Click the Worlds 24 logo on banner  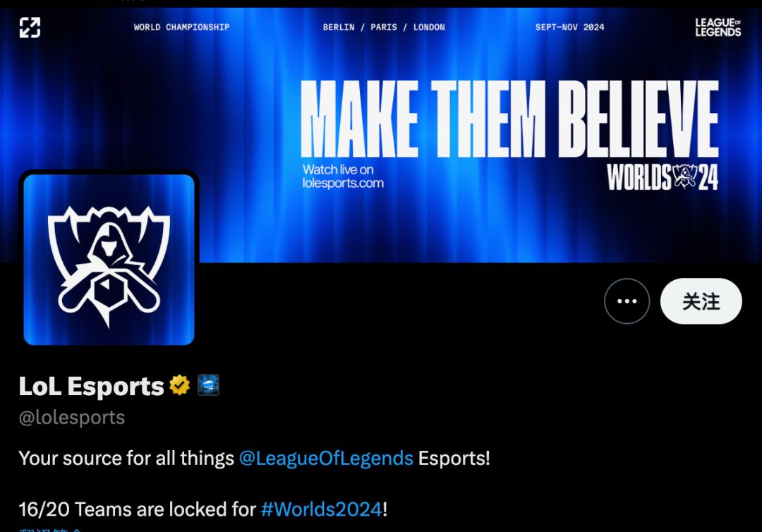(663, 177)
